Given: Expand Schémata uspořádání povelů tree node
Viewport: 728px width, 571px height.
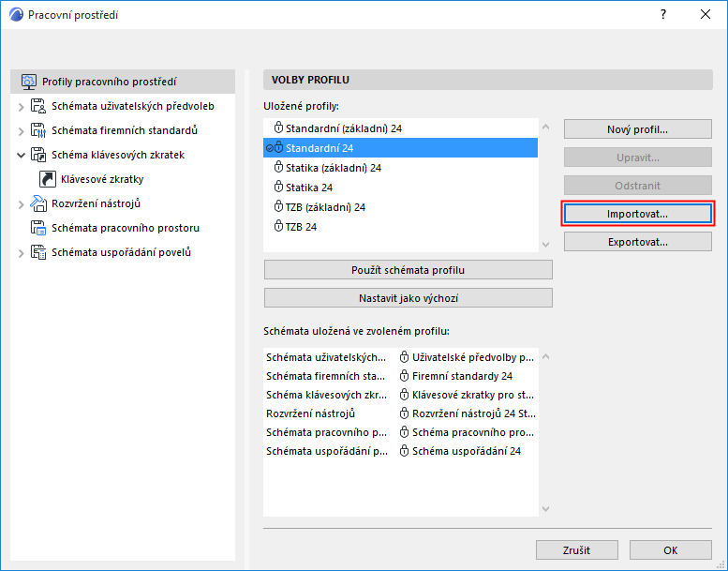Looking at the screenshot, I should click(21, 253).
